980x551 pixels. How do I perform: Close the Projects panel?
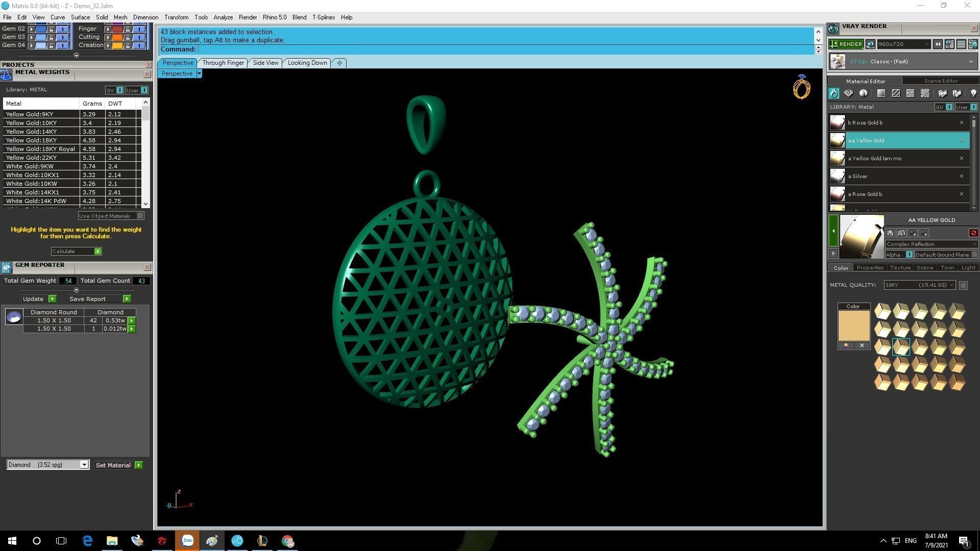coord(149,65)
